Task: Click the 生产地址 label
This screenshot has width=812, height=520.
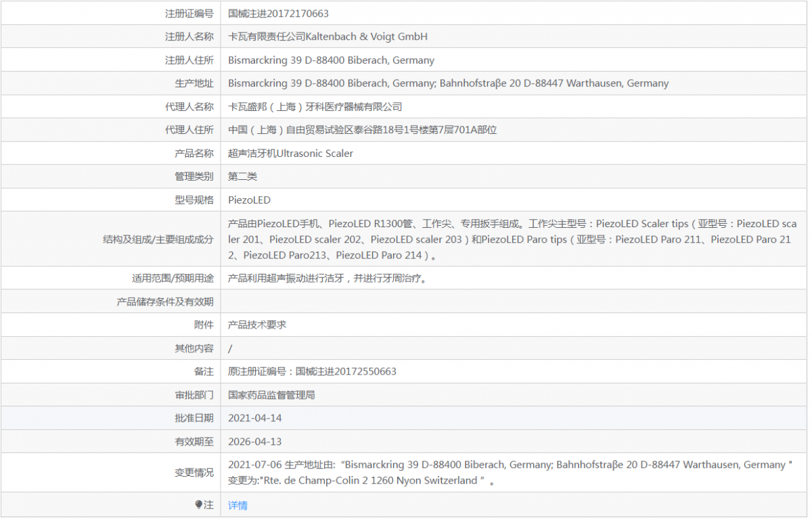Action: pos(194,83)
